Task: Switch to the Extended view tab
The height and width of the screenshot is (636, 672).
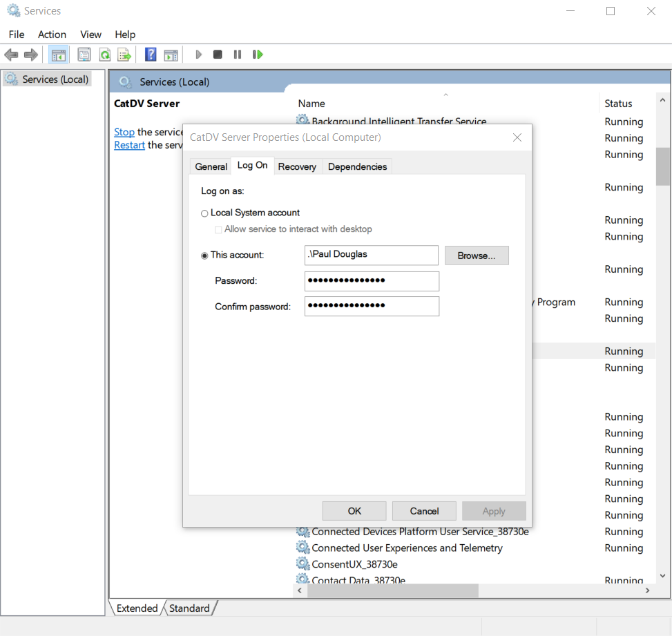Action: pyautogui.click(x=137, y=608)
